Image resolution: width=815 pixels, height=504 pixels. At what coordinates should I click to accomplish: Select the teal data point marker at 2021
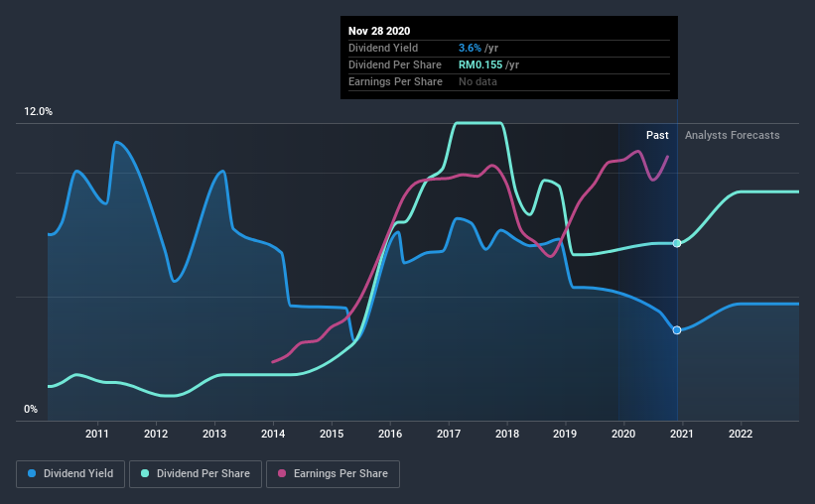tap(677, 243)
